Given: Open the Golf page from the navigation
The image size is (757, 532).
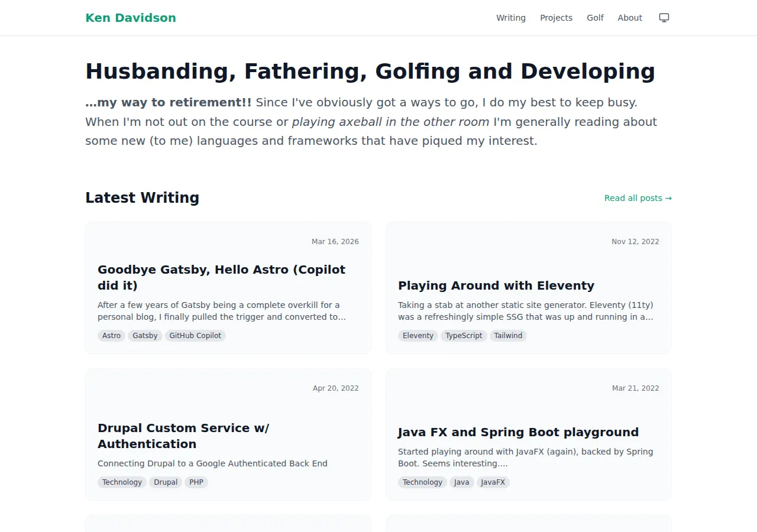Looking at the screenshot, I should [595, 18].
